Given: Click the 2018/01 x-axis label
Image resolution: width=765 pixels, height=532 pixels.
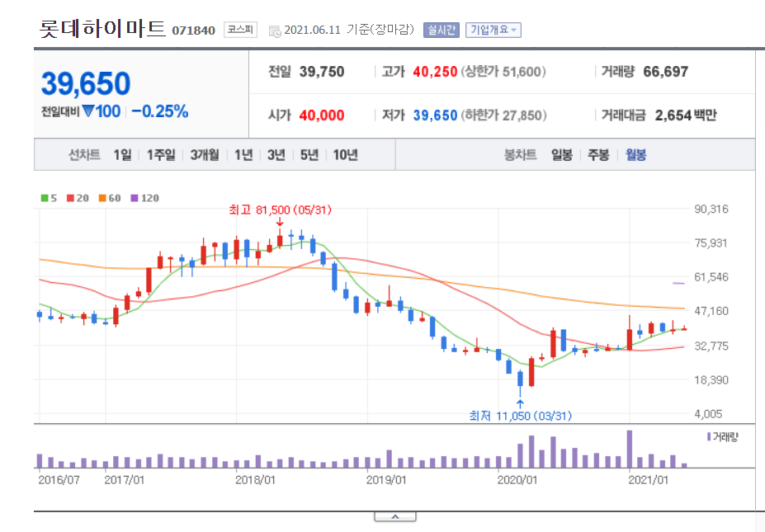Looking at the screenshot, I should pos(255,480).
